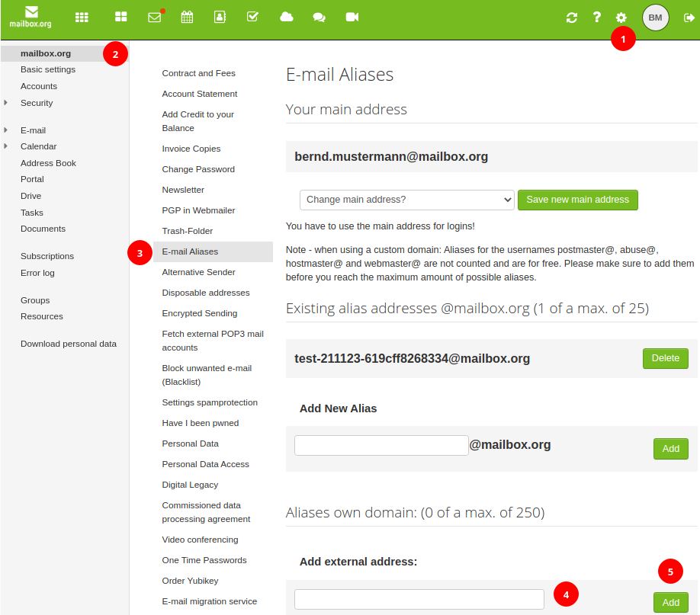Image resolution: width=700 pixels, height=615 pixels.
Task: Open Fetch external POP3 mail accounts
Action: click(x=213, y=341)
